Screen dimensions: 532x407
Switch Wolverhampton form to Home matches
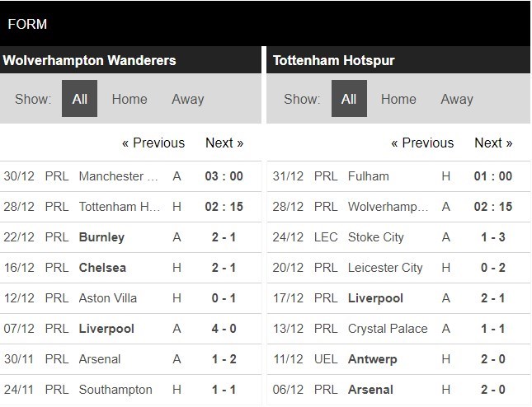point(129,99)
